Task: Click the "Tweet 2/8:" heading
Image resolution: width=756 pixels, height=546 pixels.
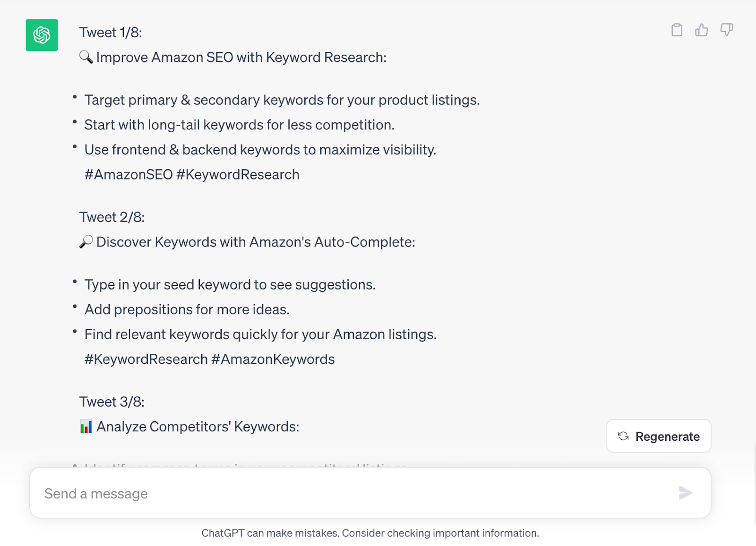Action: 112,217
